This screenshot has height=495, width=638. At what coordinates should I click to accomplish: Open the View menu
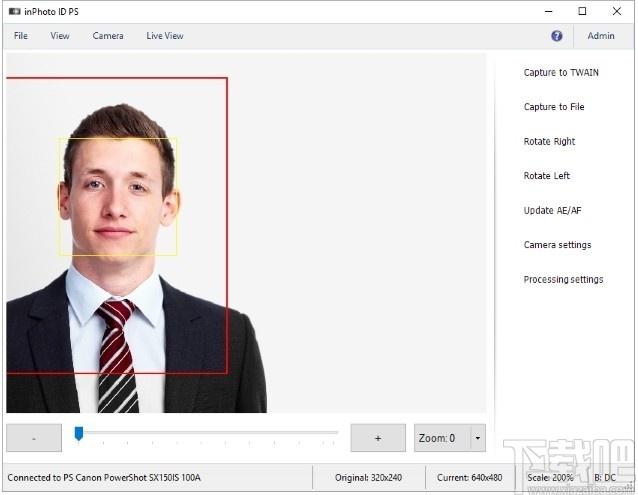pyautogui.click(x=60, y=36)
